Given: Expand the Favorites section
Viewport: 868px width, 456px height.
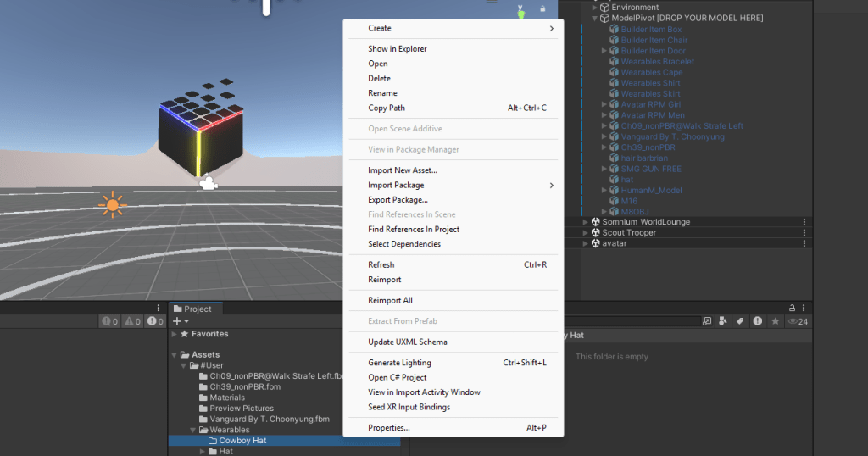Looking at the screenshot, I should [x=175, y=334].
